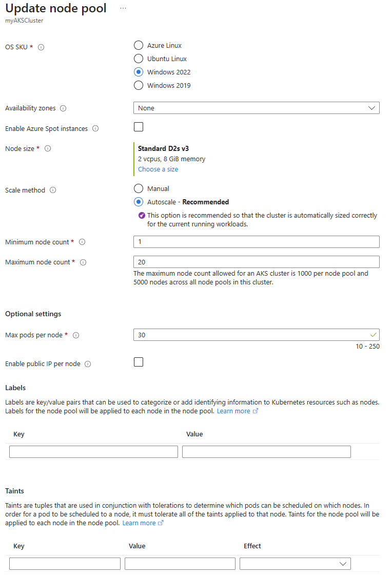The height and width of the screenshot is (575, 392).
Task: Click the info icon next to OS SKU
Action: click(41, 47)
